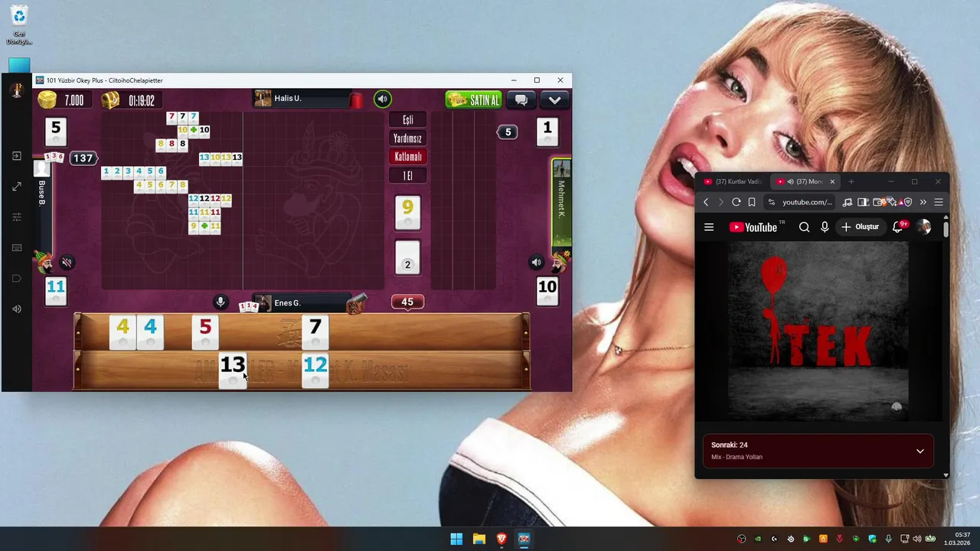The height and width of the screenshot is (551, 980).
Task: Open the browser hamburger menu
Action: [939, 202]
